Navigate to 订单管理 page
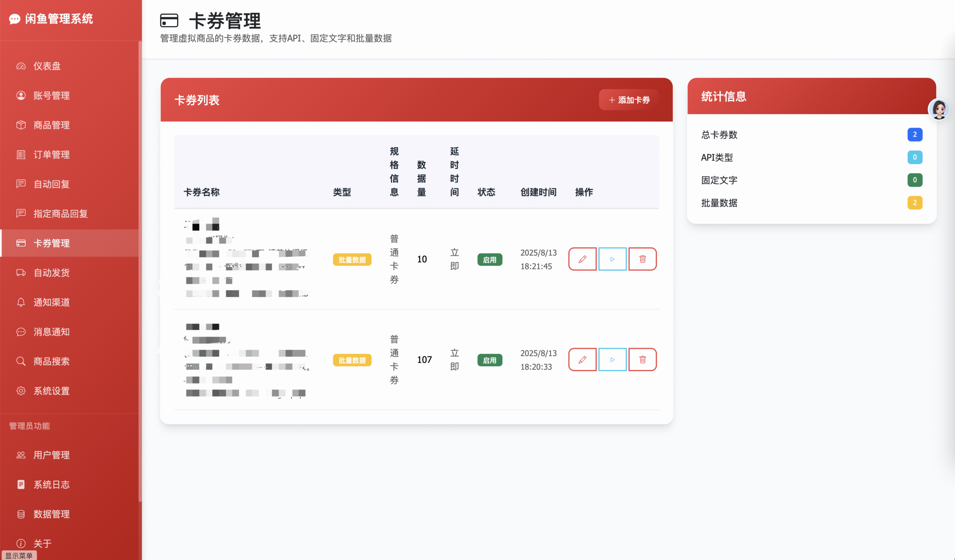The image size is (955, 560). (51, 154)
